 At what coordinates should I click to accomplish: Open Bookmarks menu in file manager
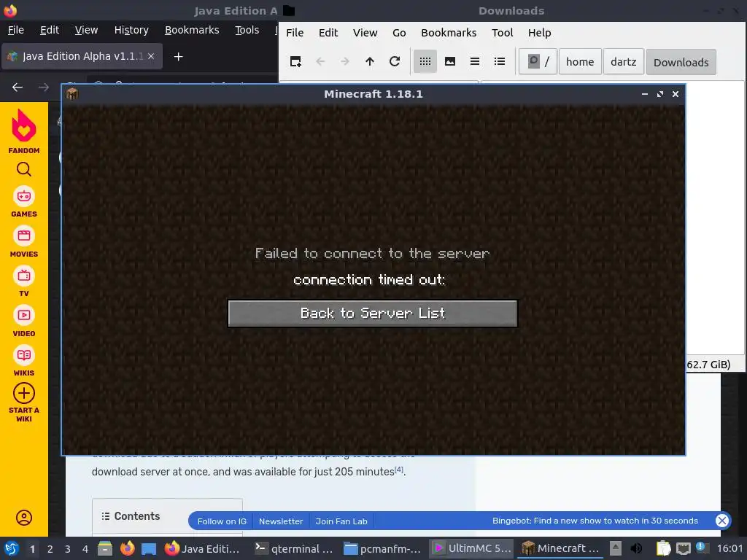click(x=449, y=32)
